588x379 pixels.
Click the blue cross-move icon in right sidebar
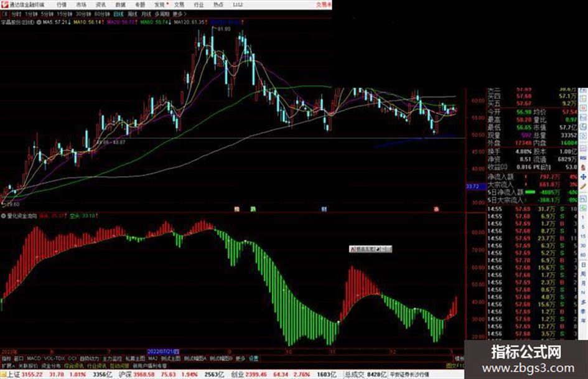click(583, 177)
